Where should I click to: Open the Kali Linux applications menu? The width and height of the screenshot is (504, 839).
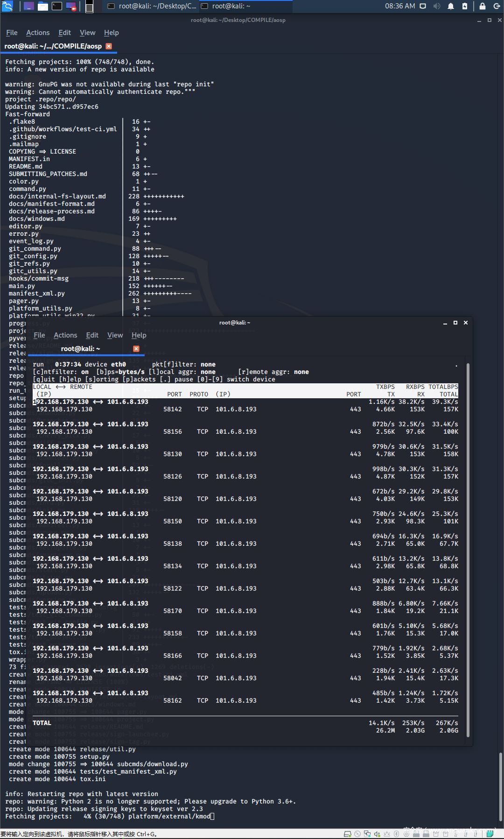(7, 7)
